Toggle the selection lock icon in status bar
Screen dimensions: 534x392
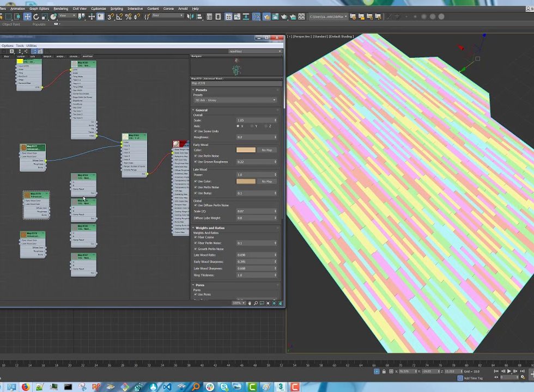(384, 371)
